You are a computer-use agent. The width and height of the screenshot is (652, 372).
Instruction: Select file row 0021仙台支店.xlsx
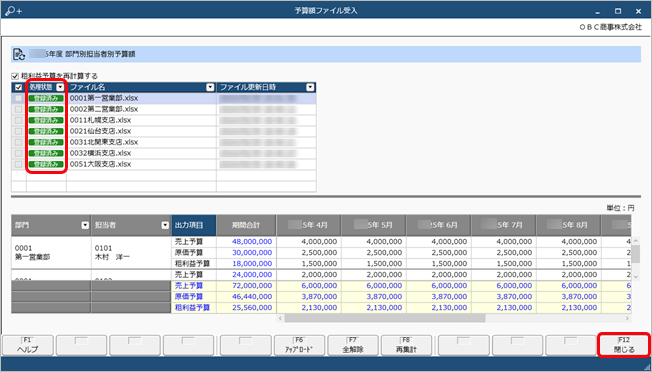coord(164,131)
